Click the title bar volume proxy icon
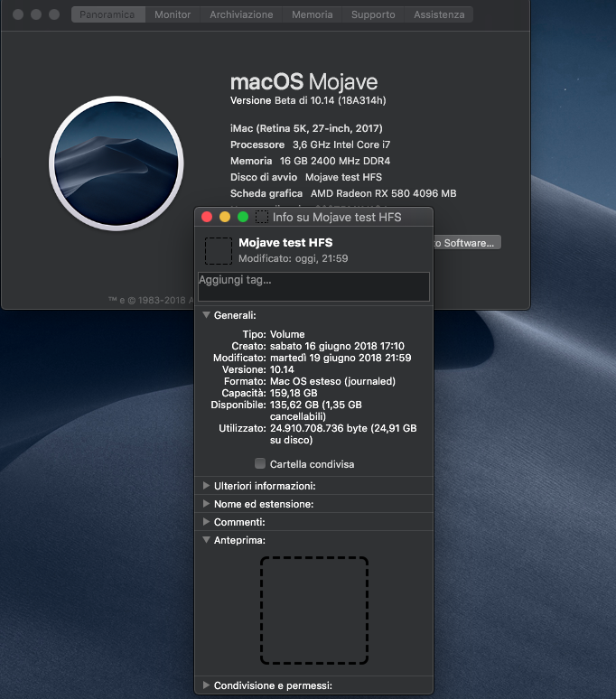 tap(262, 217)
